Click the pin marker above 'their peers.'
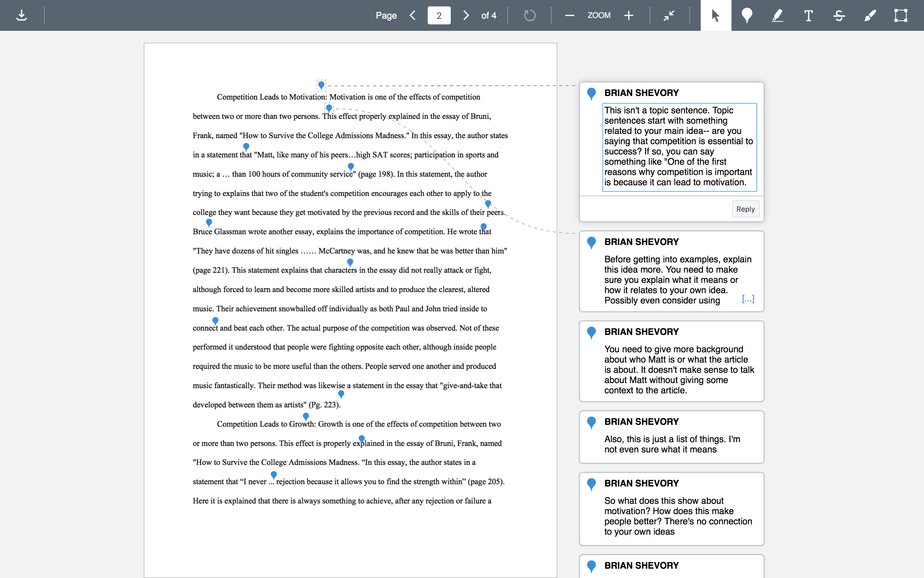924x578 pixels. click(x=488, y=204)
